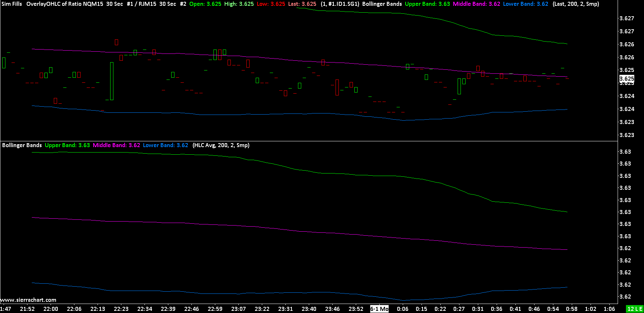This screenshot has height=313, width=644.
Task: Click the 0:36 time axis label
Action: 497,309
